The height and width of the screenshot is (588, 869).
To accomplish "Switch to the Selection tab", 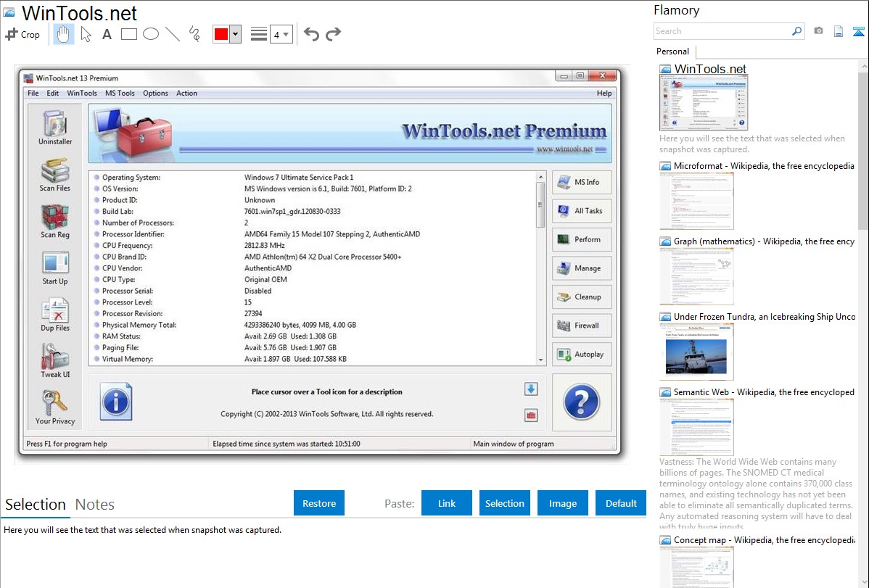I will 36,505.
